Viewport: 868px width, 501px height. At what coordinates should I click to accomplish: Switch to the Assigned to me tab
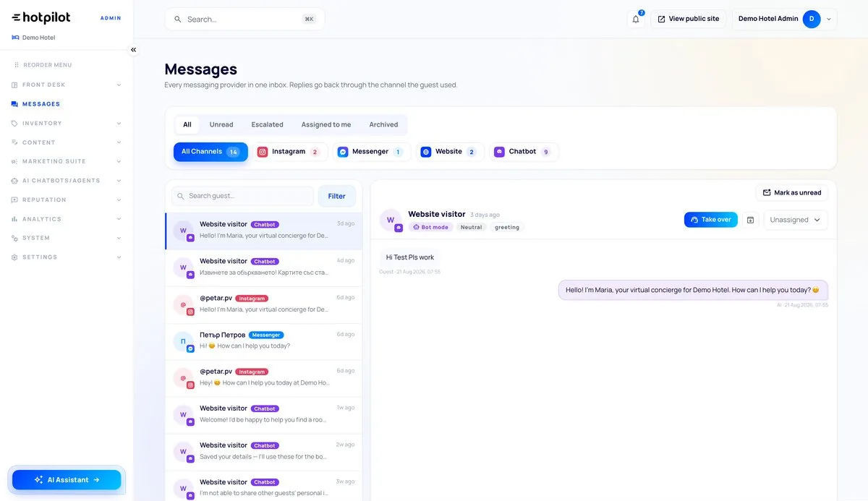pos(326,124)
